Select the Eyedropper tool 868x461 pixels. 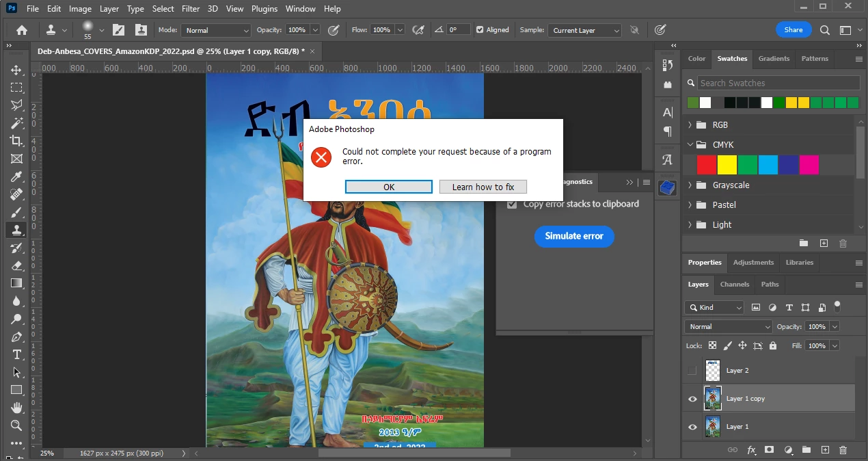16,176
